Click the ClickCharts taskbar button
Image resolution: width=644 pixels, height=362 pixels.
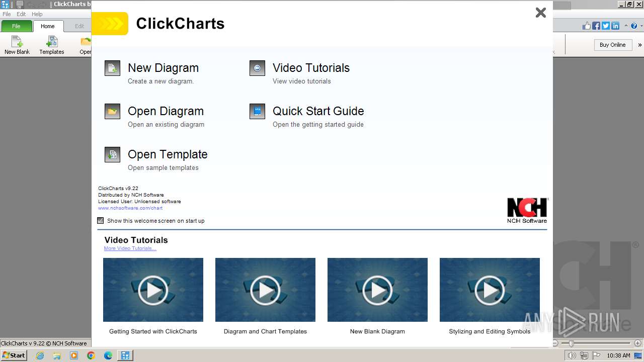pos(125,355)
